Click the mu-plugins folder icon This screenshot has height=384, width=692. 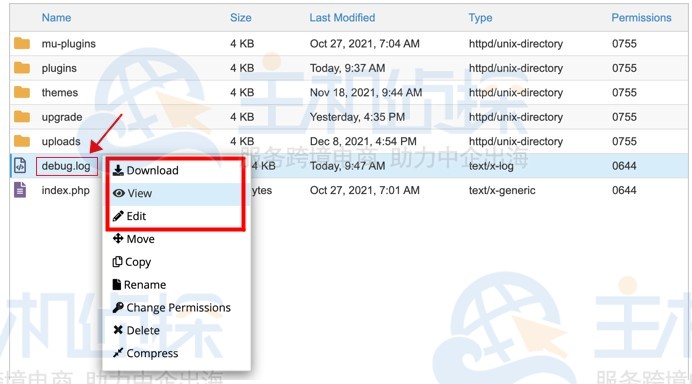22,43
